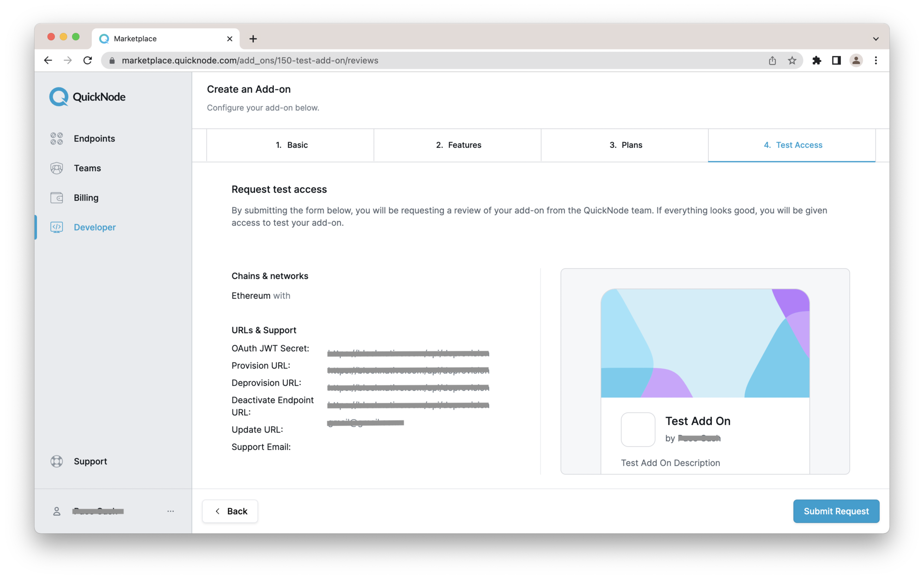The width and height of the screenshot is (924, 579).
Task: Click the OAuth JWT Secret label
Action: pyautogui.click(x=270, y=348)
